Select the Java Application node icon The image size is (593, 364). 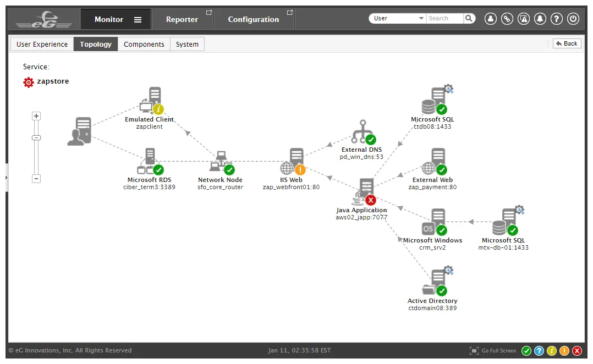tap(364, 192)
